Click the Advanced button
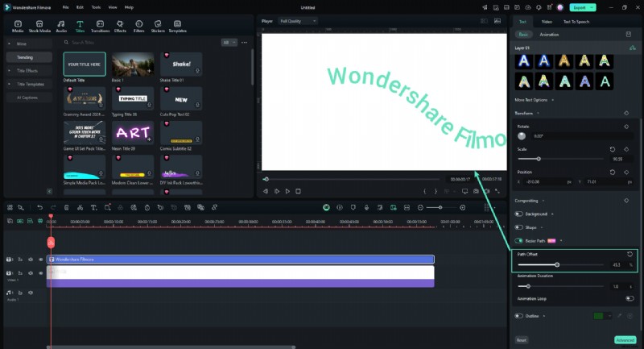 click(625, 340)
